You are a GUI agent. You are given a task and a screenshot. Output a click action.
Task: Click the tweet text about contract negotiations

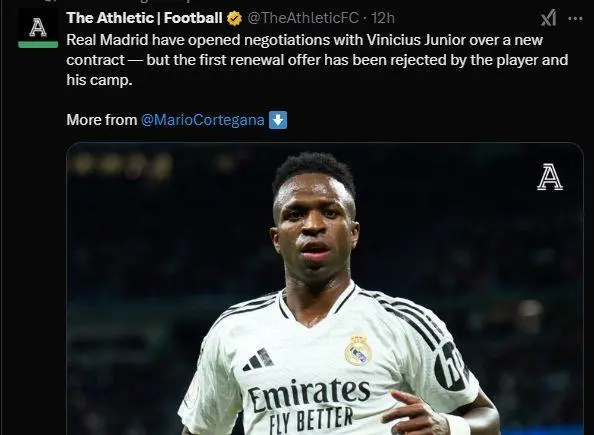point(317,60)
